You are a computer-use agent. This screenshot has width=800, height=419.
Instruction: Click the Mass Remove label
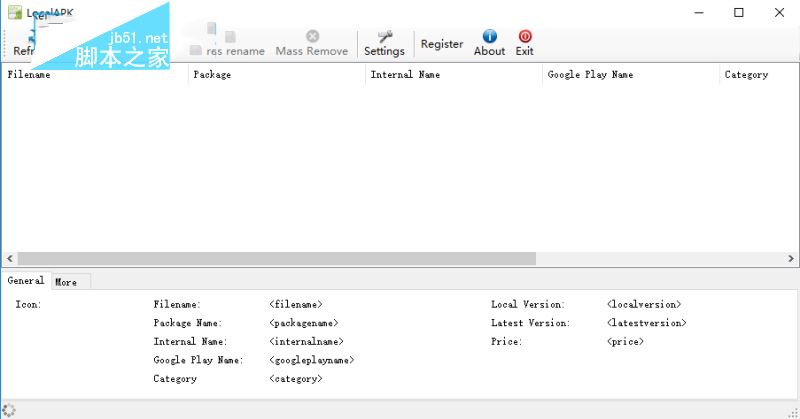pos(312,51)
